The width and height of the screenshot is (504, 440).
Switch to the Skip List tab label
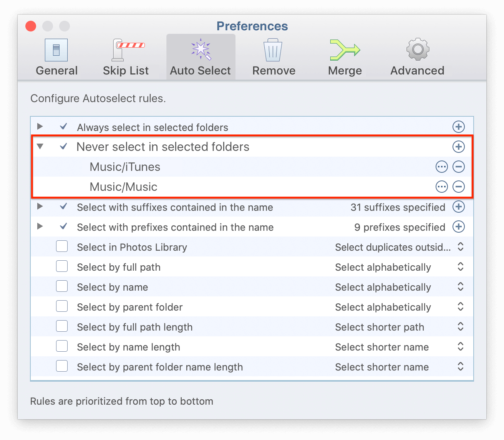[x=126, y=71]
